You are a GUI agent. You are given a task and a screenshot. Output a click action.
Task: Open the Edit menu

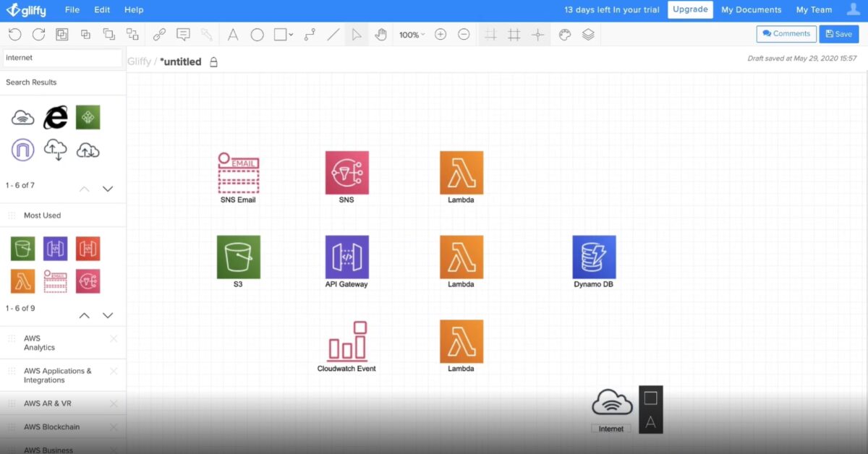click(101, 9)
